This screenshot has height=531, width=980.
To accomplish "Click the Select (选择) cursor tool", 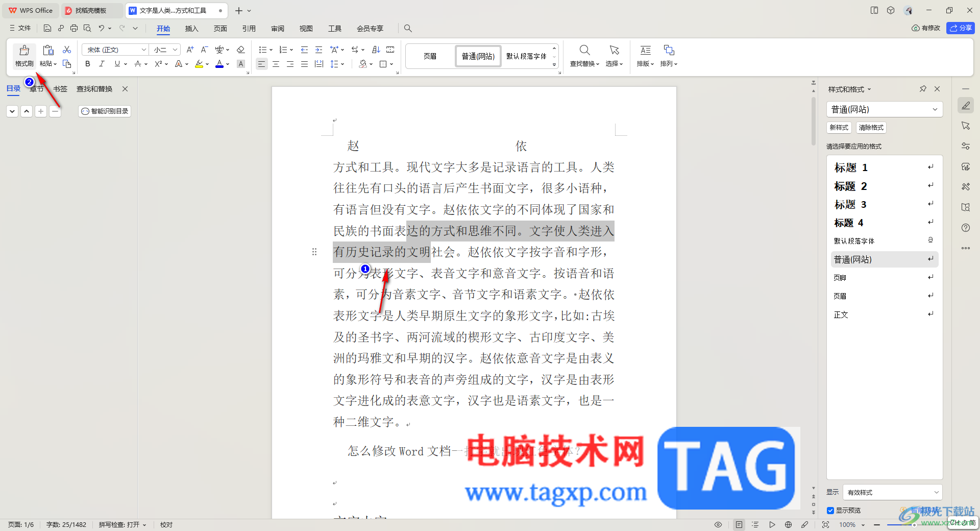I will coord(614,56).
